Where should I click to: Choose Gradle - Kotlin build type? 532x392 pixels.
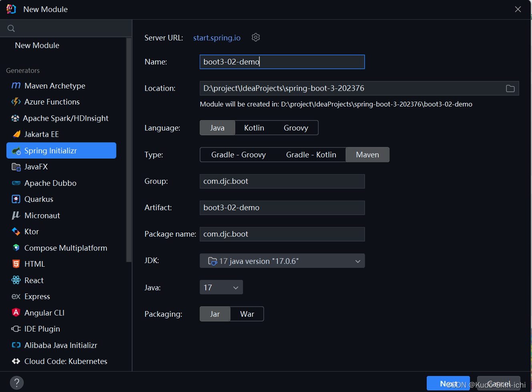[x=311, y=155]
